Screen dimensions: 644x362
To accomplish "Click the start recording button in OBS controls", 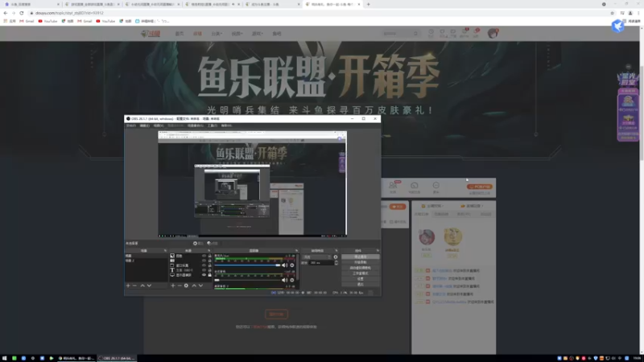I will [x=360, y=262].
